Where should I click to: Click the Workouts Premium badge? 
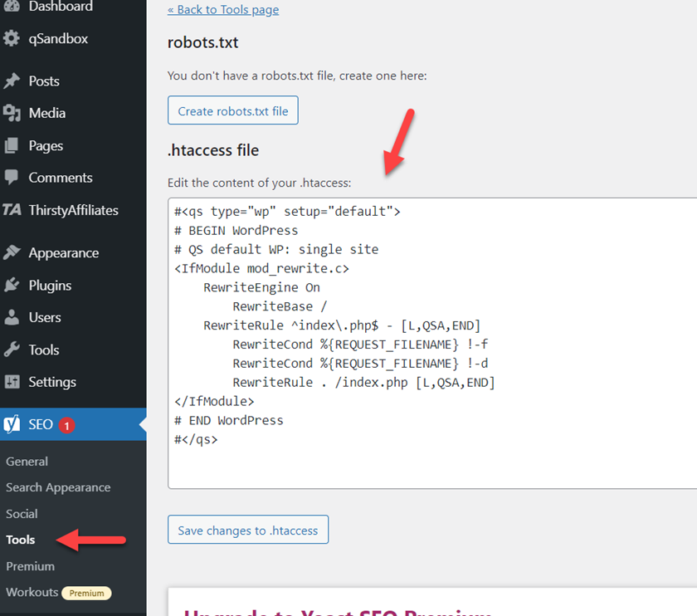point(86,593)
